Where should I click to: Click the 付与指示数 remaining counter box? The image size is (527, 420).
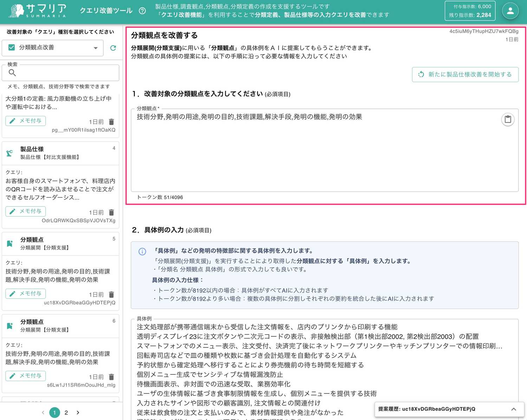pos(470,11)
